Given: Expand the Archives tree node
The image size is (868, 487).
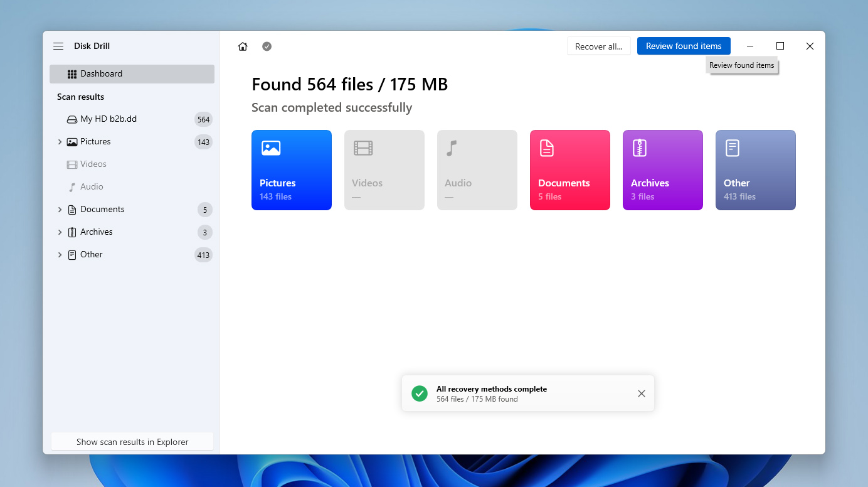Looking at the screenshot, I should 60,232.
